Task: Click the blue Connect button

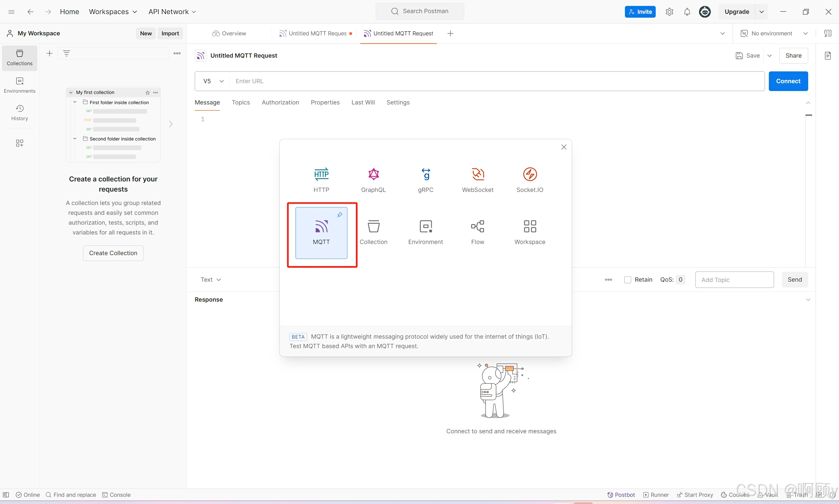Action: coord(788,81)
